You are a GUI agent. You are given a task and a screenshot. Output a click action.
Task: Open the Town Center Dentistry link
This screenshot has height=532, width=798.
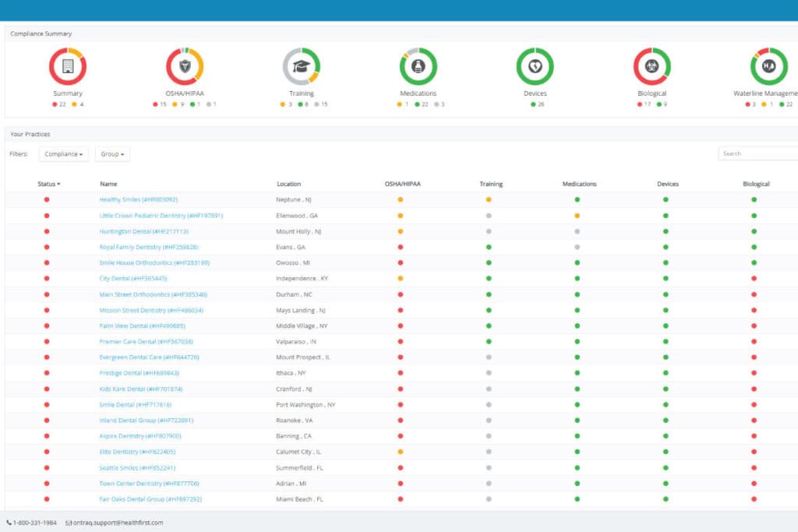[x=149, y=484]
